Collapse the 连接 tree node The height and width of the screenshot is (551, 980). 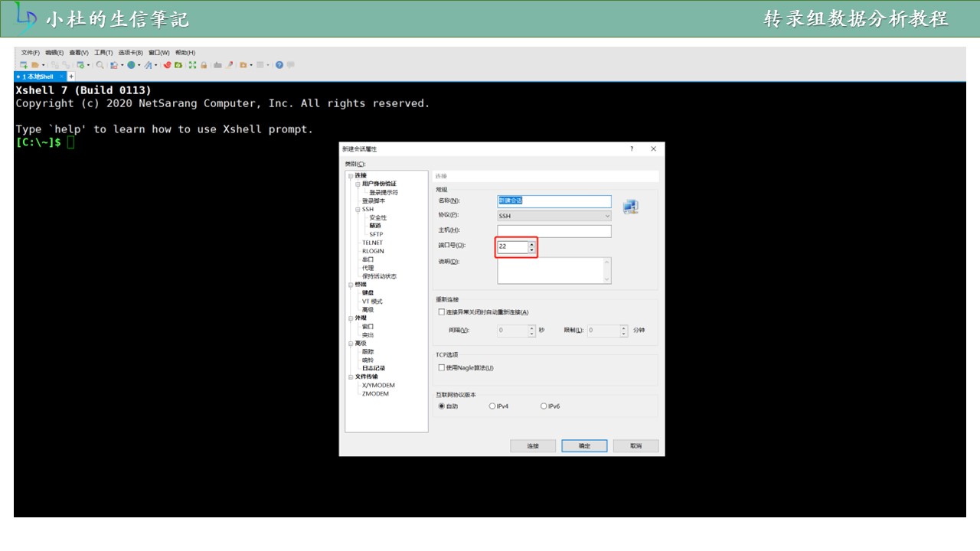click(x=351, y=175)
